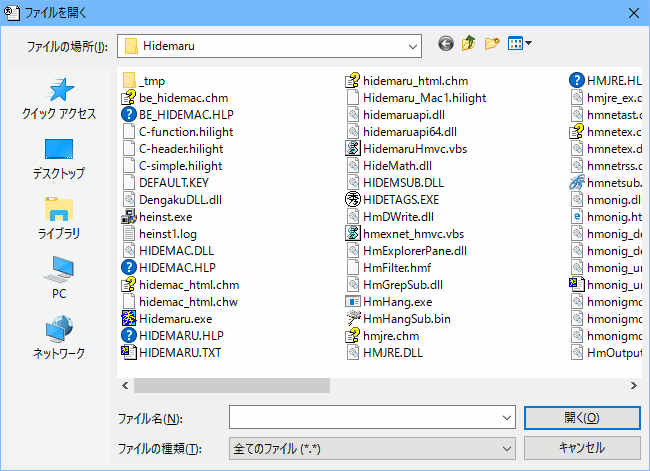Select HmHangSub.bin icon

tap(353, 318)
